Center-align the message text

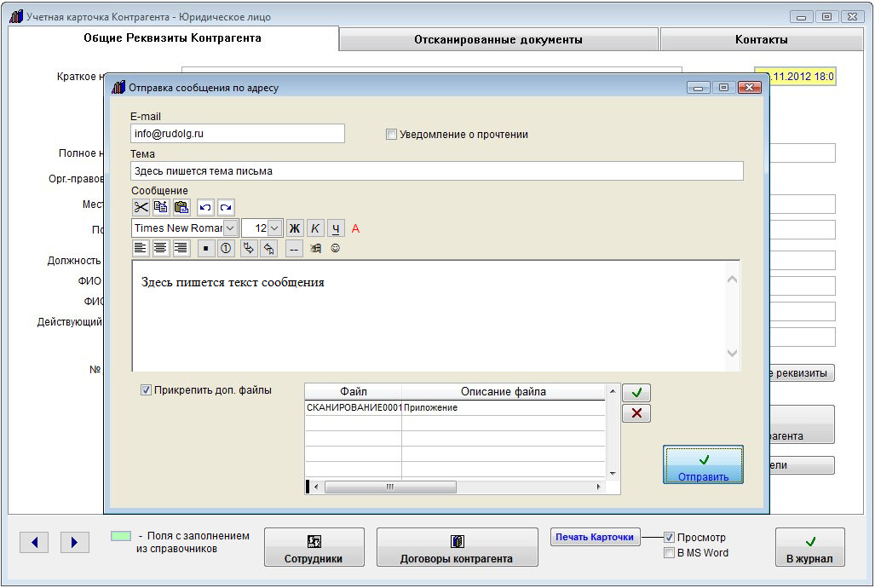[160, 249]
